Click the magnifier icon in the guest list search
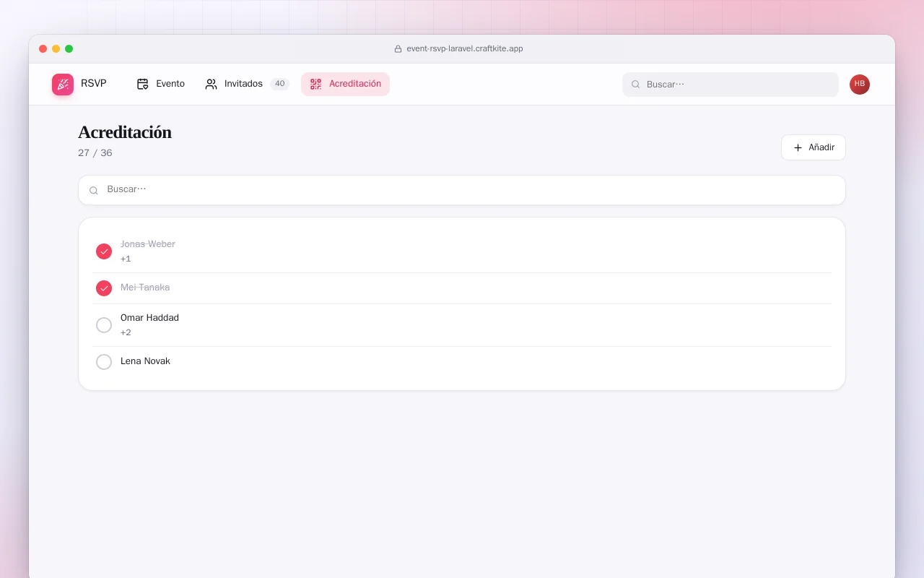 pos(94,190)
